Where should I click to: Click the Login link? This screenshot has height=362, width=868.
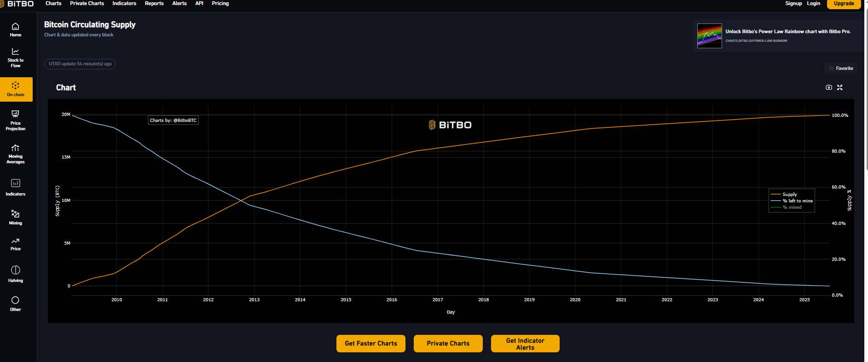[813, 4]
